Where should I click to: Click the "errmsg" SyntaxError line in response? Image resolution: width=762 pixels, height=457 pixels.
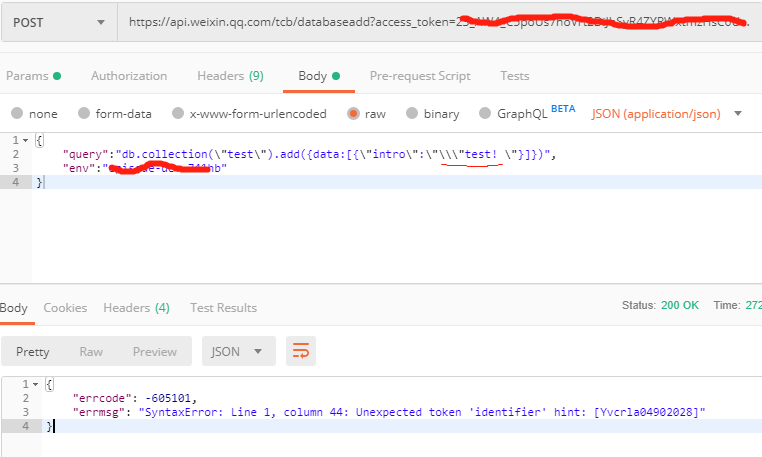389,412
